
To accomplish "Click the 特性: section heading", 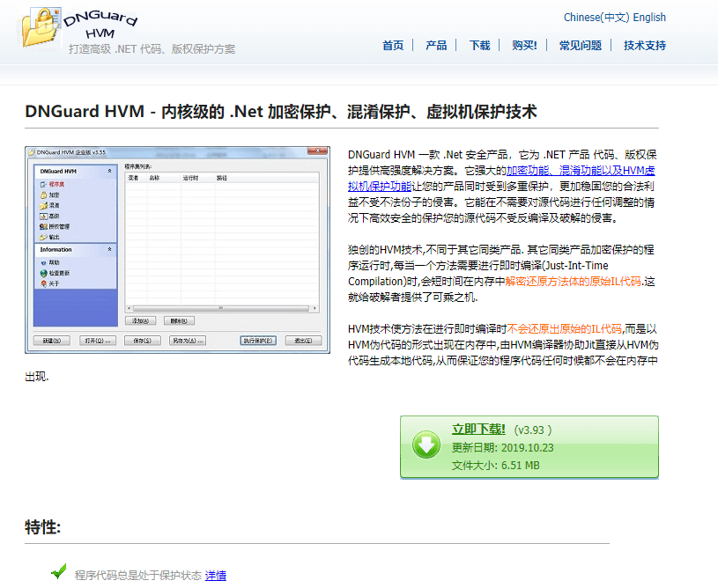I will pyautogui.click(x=43, y=527).
